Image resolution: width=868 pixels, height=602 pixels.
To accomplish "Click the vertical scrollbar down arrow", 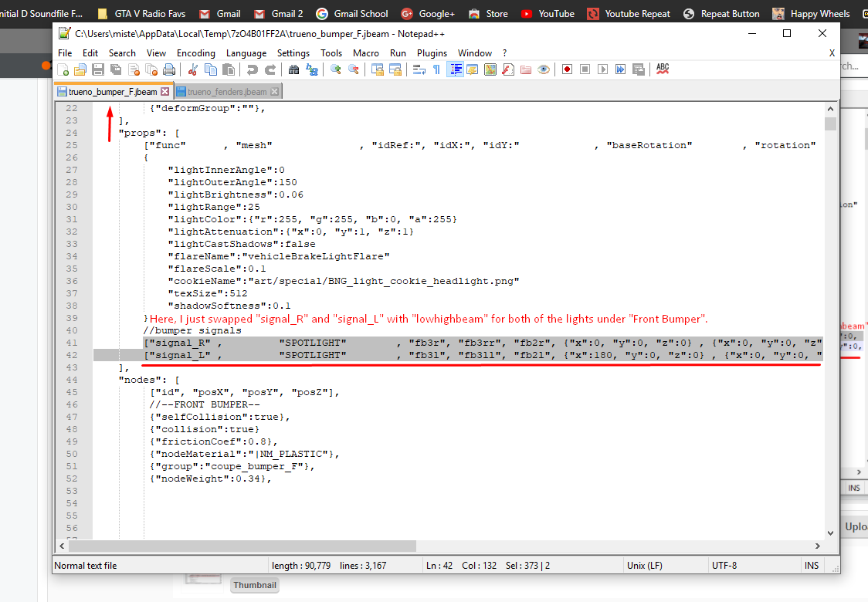I will [x=830, y=533].
